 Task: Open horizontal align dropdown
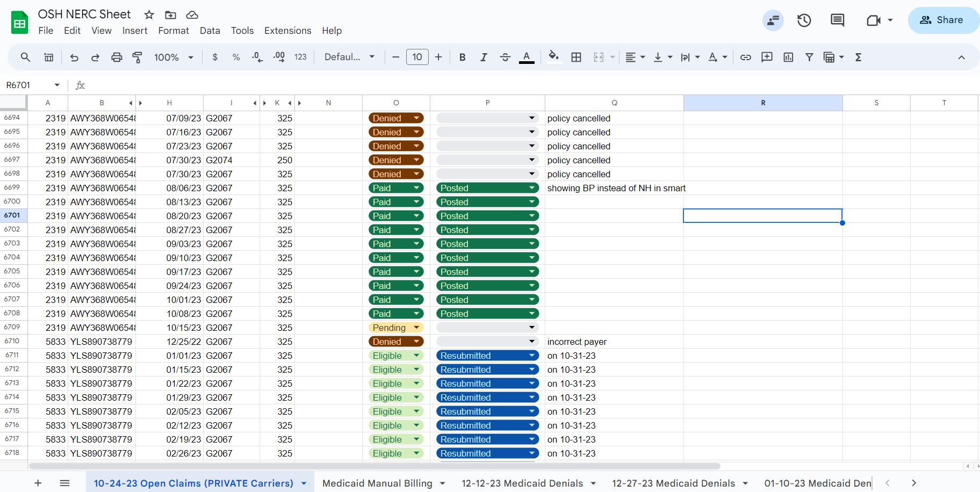(635, 57)
